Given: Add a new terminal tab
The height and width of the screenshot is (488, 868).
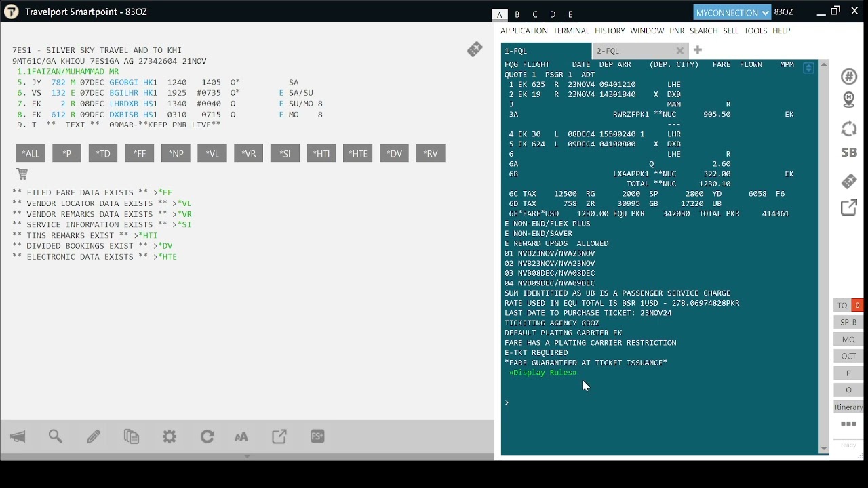Looking at the screenshot, I should point(697,50).
